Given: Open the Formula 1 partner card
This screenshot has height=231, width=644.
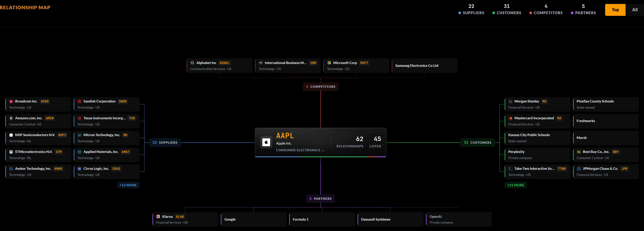Looking at the screenshot, I should tap(322, 219).
